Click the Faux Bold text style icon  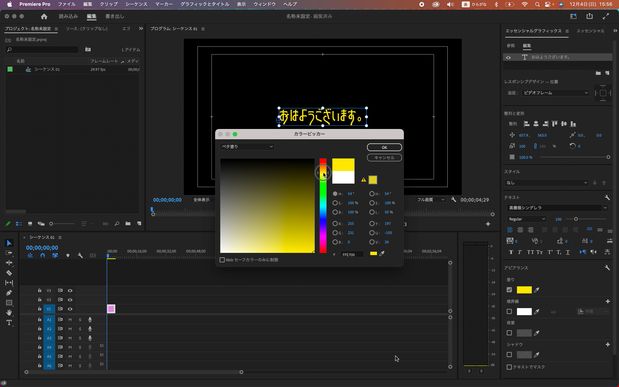[511, 252]
